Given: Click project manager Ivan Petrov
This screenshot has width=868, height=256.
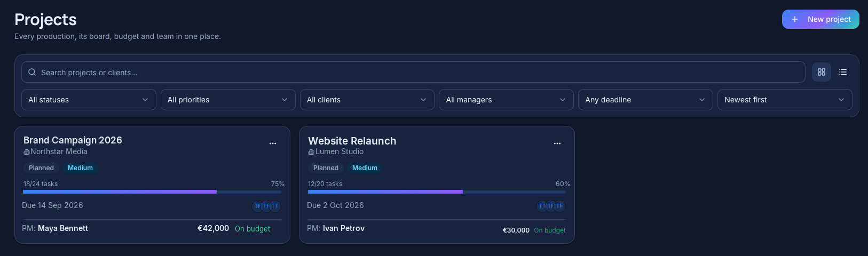Looking at the screenshot, I should tap(344, 228).
